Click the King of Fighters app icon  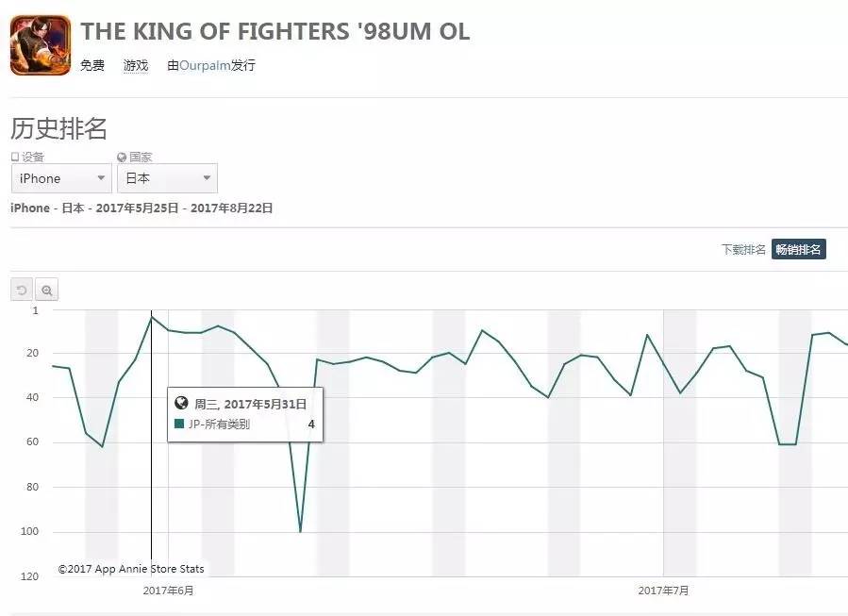click(41, 45)
